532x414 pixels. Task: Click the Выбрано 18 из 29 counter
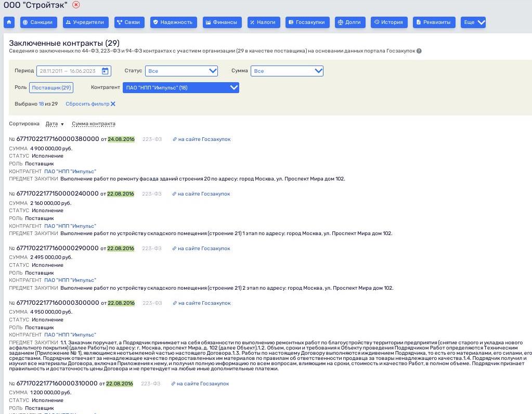pos(36,104)
